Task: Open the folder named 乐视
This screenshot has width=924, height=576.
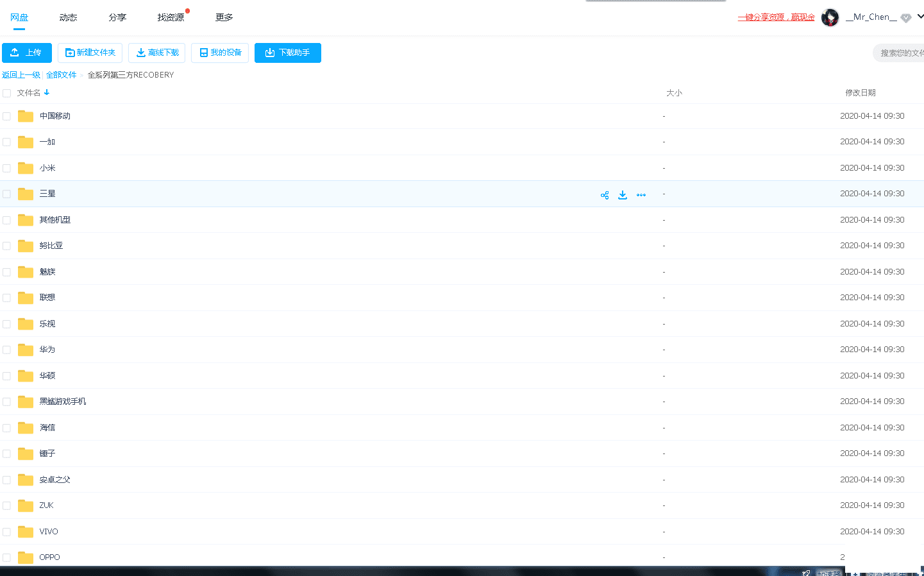Action: [x=47, y=324]
